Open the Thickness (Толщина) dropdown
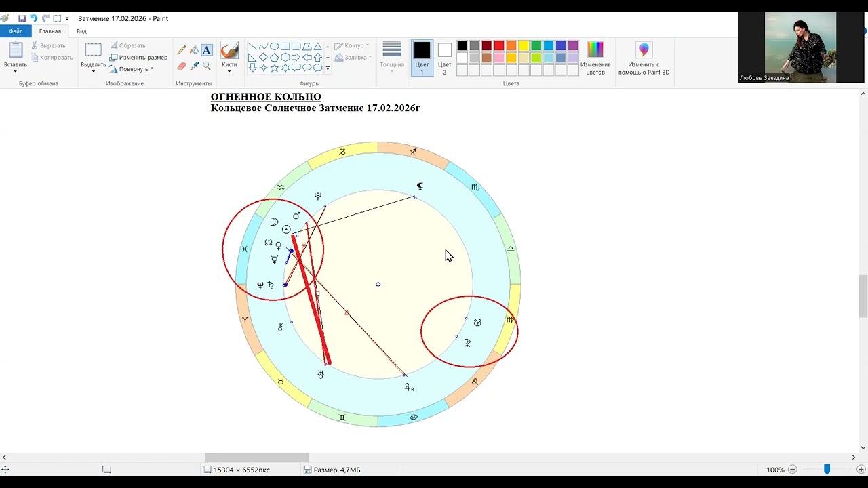Image resolution: width=868 pixels, height=488 pixels. pyautogui.click(x=392, y=58)
